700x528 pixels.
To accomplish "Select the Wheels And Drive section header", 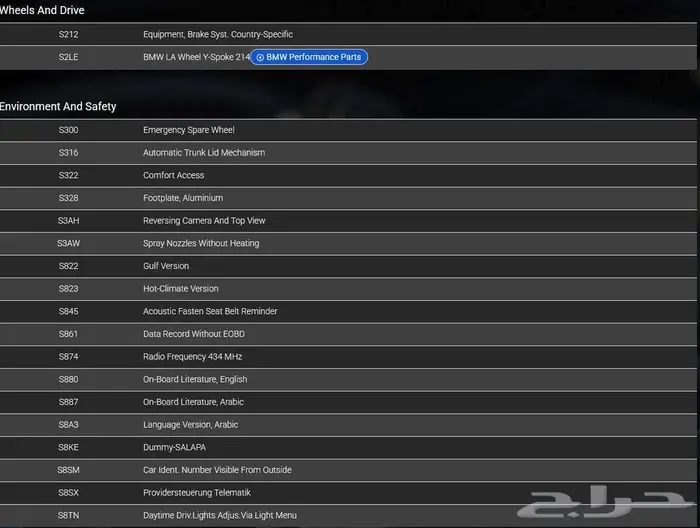I will point(42,10).
